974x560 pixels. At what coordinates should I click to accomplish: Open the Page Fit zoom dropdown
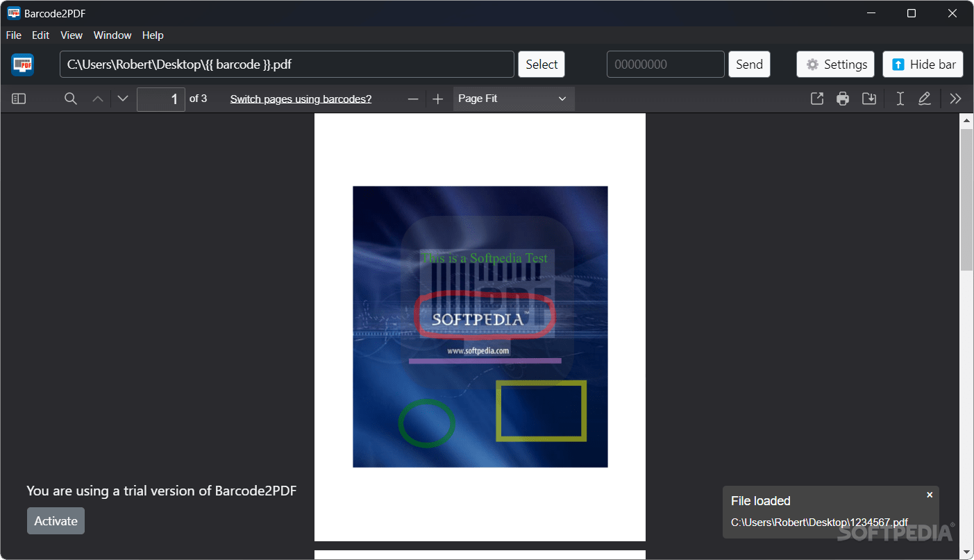tap(514, 99)
